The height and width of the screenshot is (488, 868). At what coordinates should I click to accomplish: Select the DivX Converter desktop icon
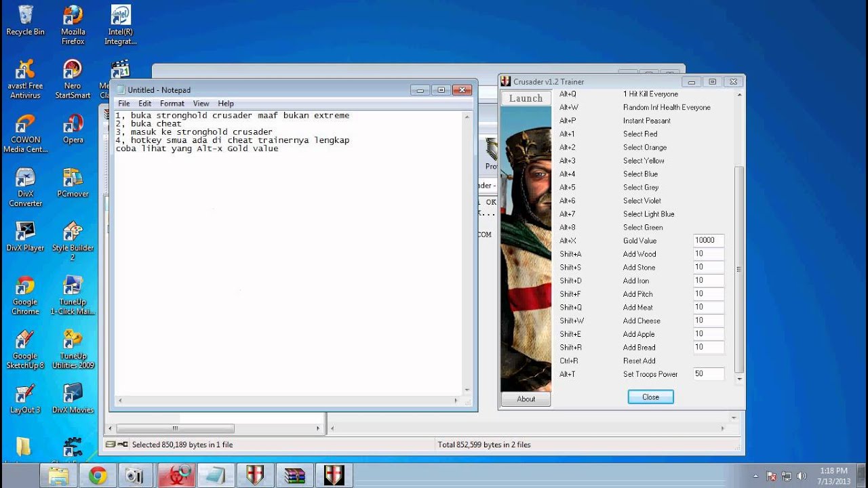(26, 186)
